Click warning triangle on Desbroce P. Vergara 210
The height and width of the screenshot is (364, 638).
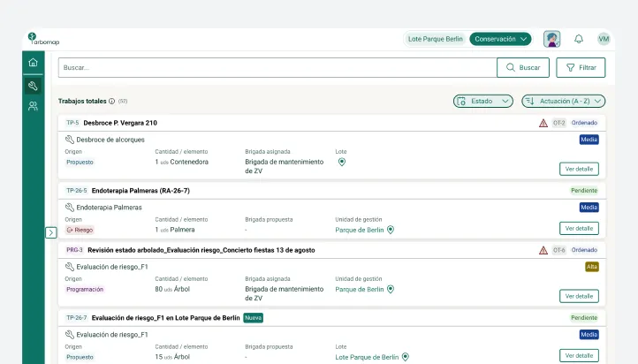click(x=543, y=123)
